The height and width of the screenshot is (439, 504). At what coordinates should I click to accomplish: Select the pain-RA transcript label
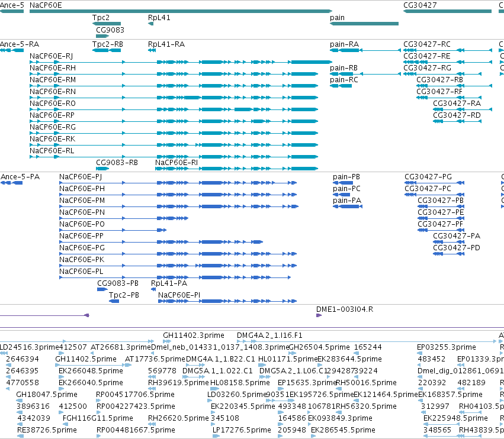[x=344, y=44]
